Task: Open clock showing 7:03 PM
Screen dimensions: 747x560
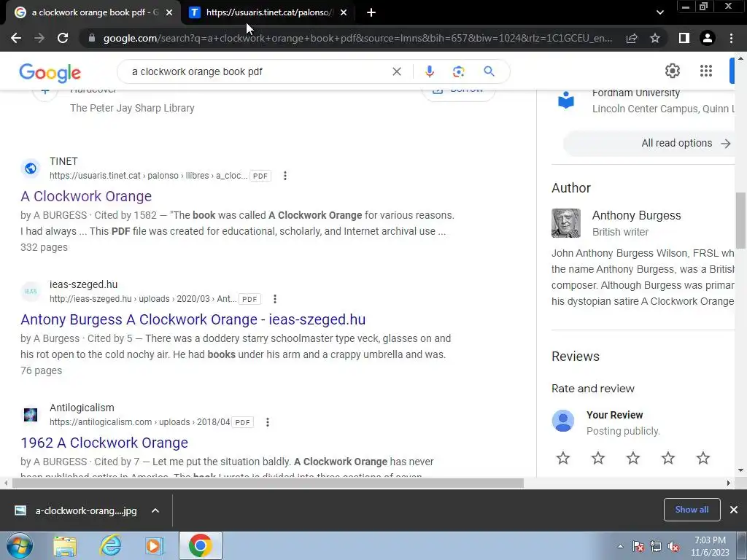Action: [710, 546]
